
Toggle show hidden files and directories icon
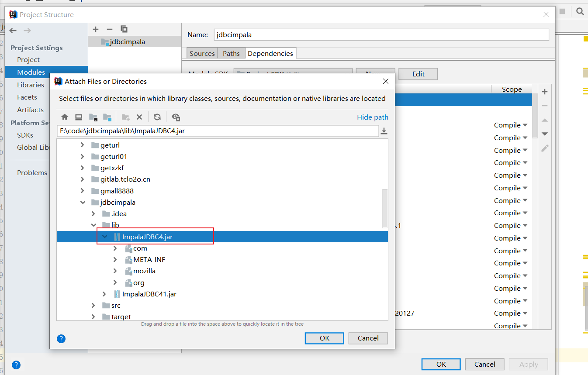[176, 117]
